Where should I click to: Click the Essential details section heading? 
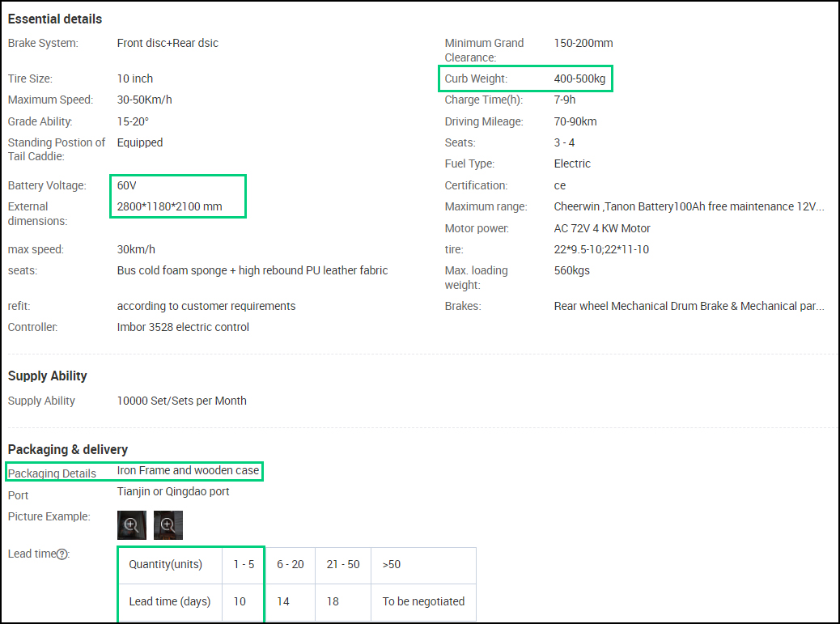pos(55,19)
